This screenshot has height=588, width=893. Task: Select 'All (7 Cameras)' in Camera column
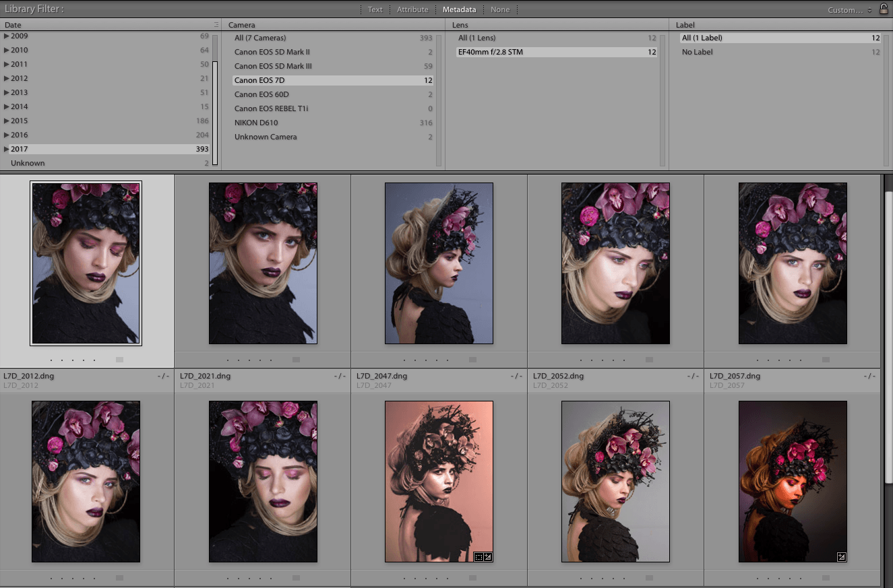coord(333,38)
